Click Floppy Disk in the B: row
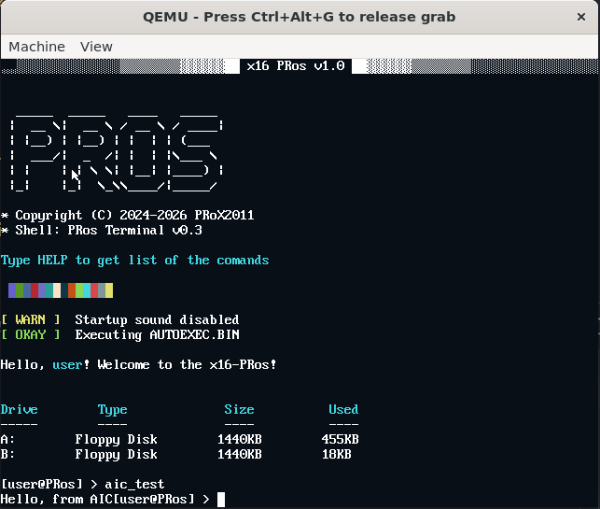Image resolution: width=600 pixels, height=509 pixels. (x=116, y=455)
